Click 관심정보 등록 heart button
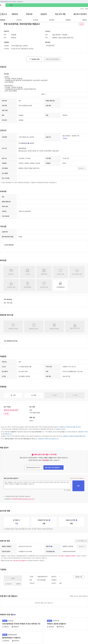This screenshot has height=644, width=88. (34, 59)
